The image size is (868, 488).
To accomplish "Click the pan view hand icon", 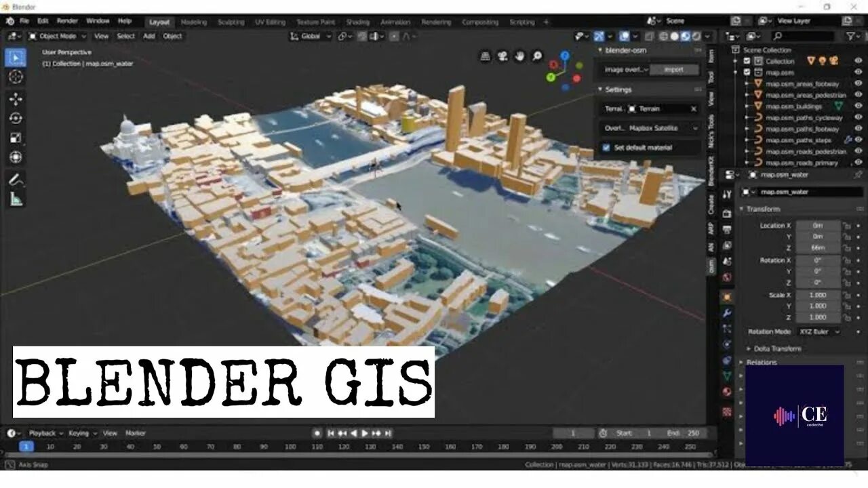I will point(519,57).
